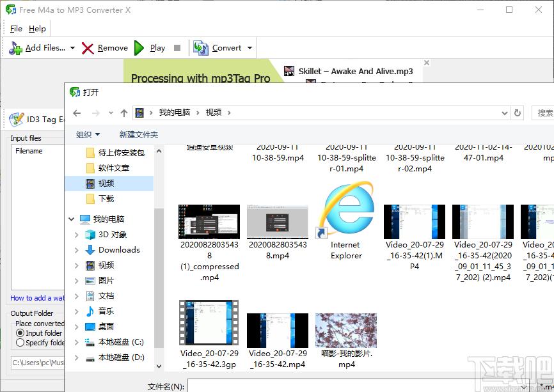
Task: Expand the 桌面 tree node
Action: pos(76,327)
